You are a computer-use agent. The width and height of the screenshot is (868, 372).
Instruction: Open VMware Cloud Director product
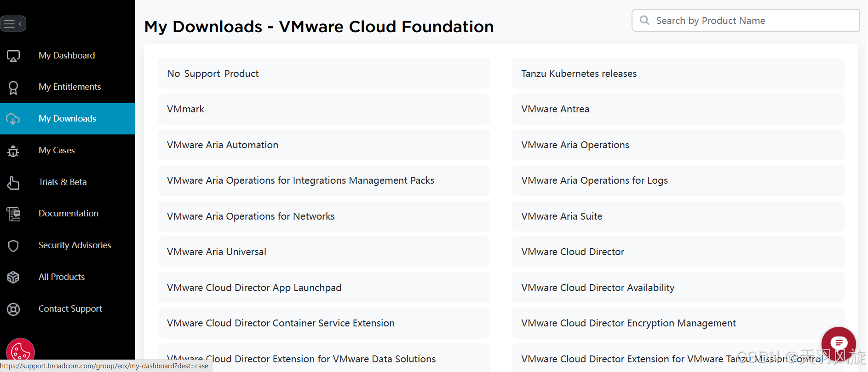pos(678,252)
